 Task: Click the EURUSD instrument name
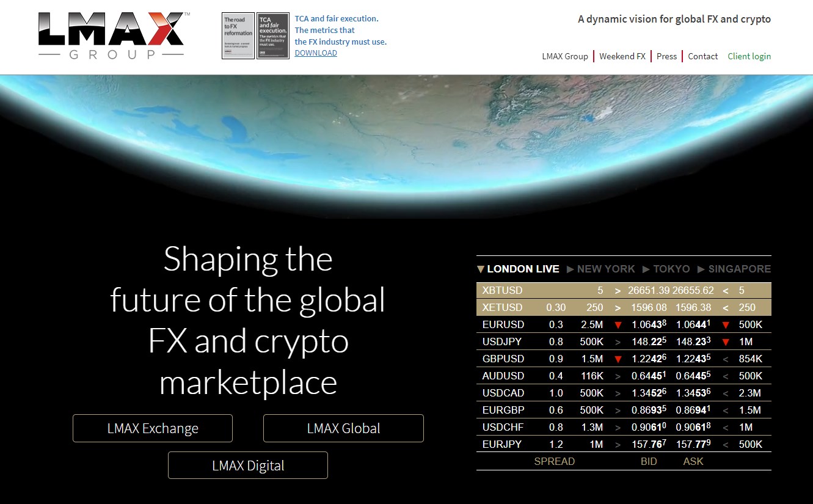pos(503,324)
